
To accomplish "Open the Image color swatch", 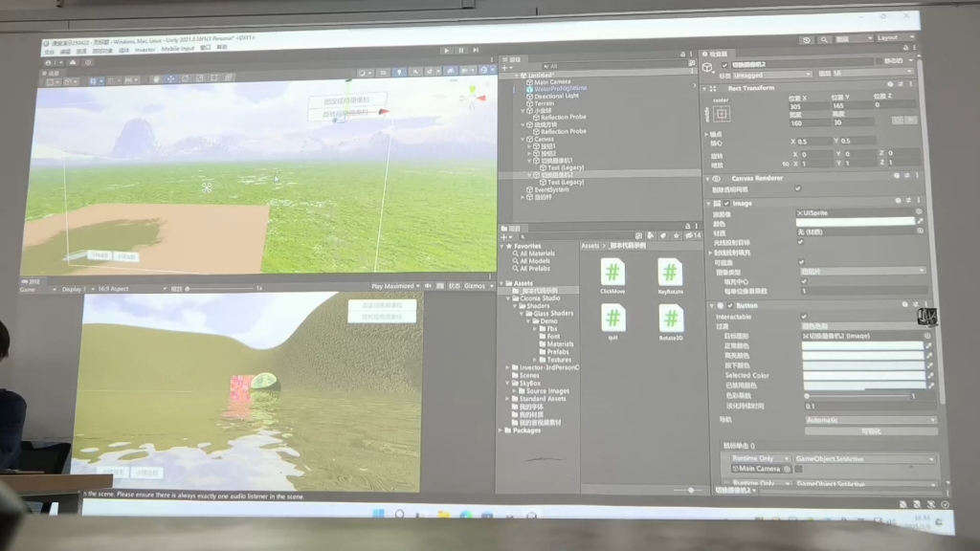I will pyautogui.click(x=855, y=222).
